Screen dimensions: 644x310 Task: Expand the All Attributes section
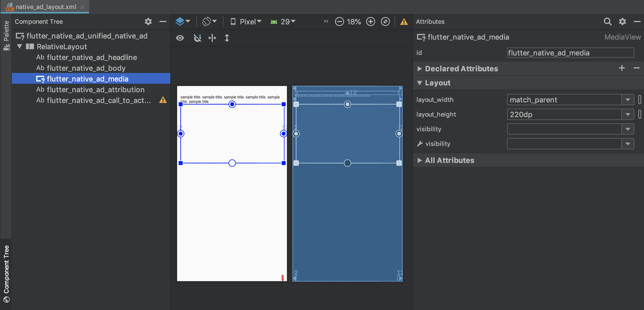420,160
